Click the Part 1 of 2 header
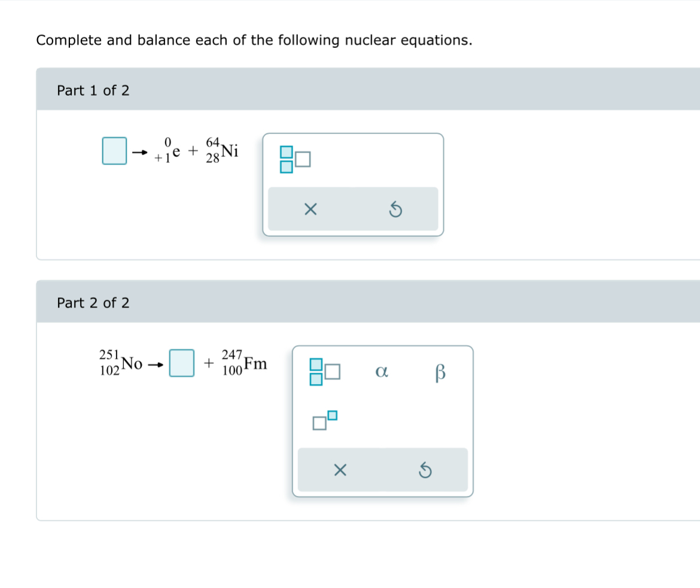This screenshot has height=588, width=700. click(93, 90)
